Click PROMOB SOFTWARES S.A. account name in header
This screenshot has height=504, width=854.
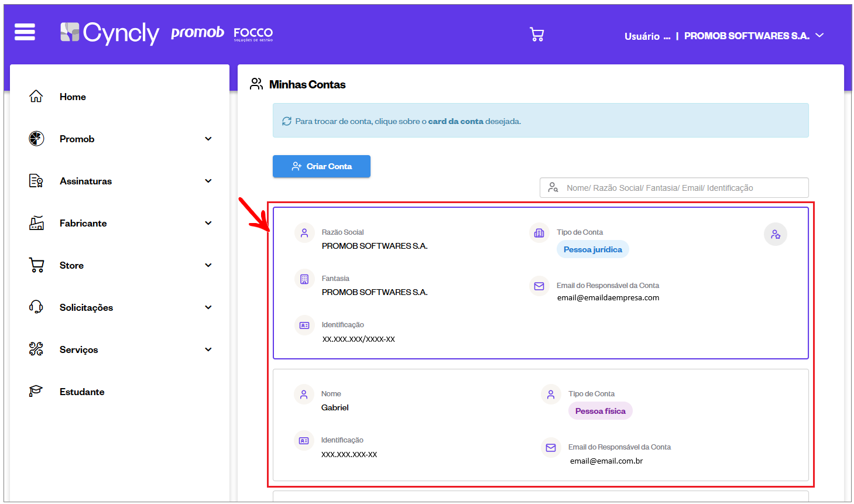tap(747, 36)
